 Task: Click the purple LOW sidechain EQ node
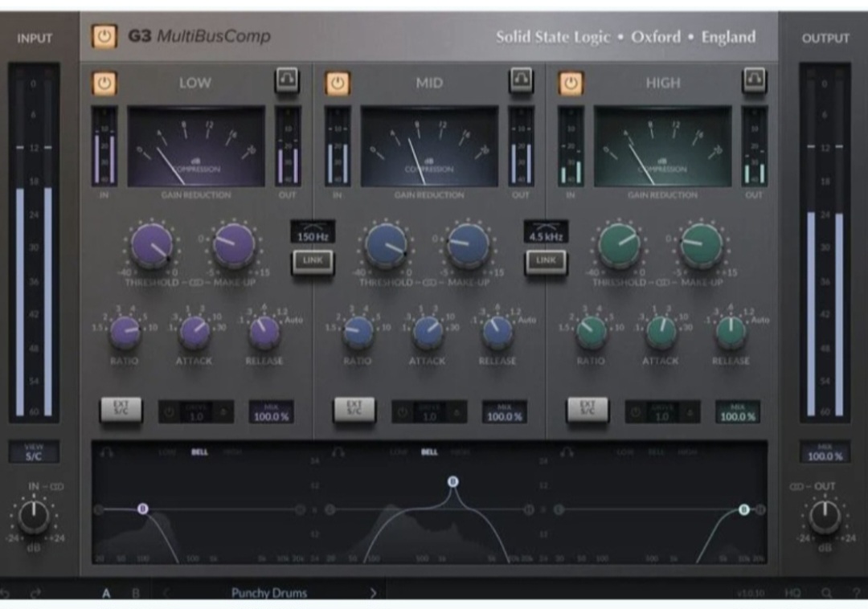[x=143, y=509]
